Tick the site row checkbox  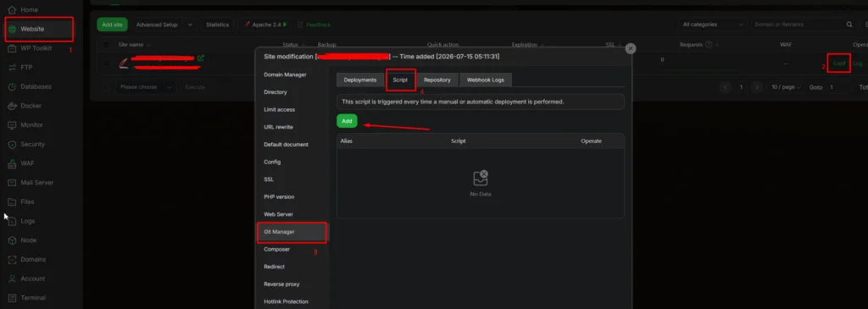[106, 63]
